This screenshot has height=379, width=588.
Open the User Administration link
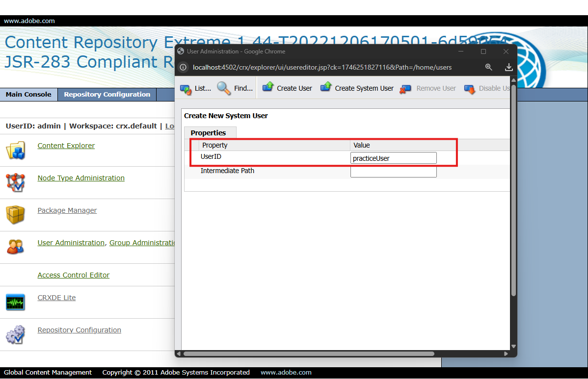tap(71, 243)
